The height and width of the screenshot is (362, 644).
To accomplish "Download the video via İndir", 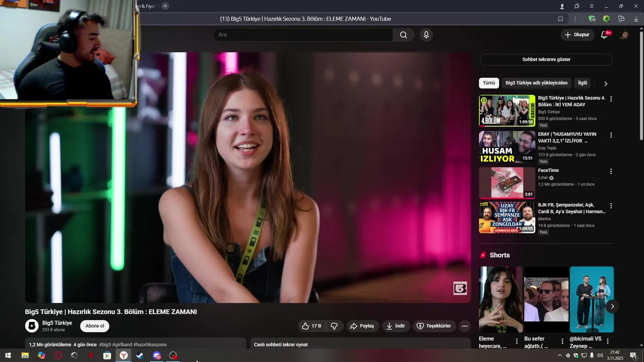I will pos(395,326).
